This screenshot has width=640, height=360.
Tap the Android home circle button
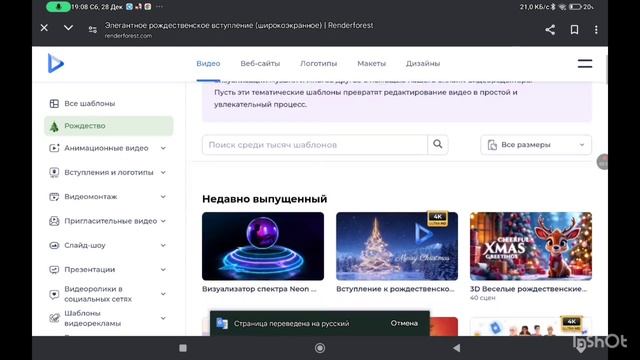pyautogui.click(x=320, y=348)
